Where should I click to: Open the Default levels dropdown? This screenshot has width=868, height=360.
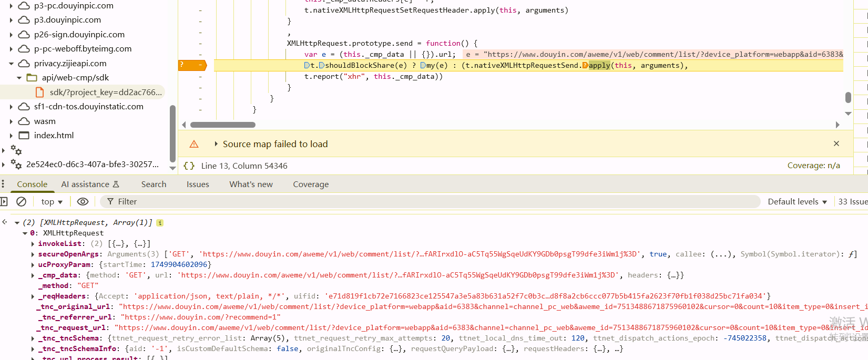pos(797,202)
